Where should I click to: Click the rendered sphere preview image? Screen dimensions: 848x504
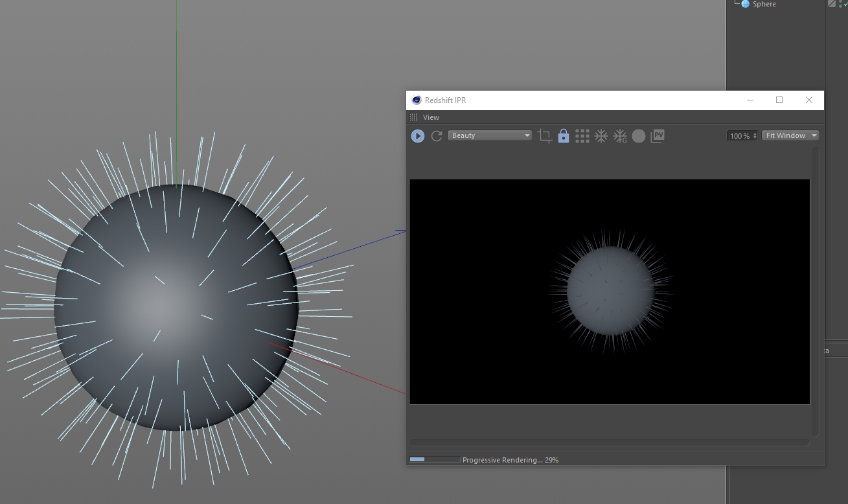tap(610, 292)
